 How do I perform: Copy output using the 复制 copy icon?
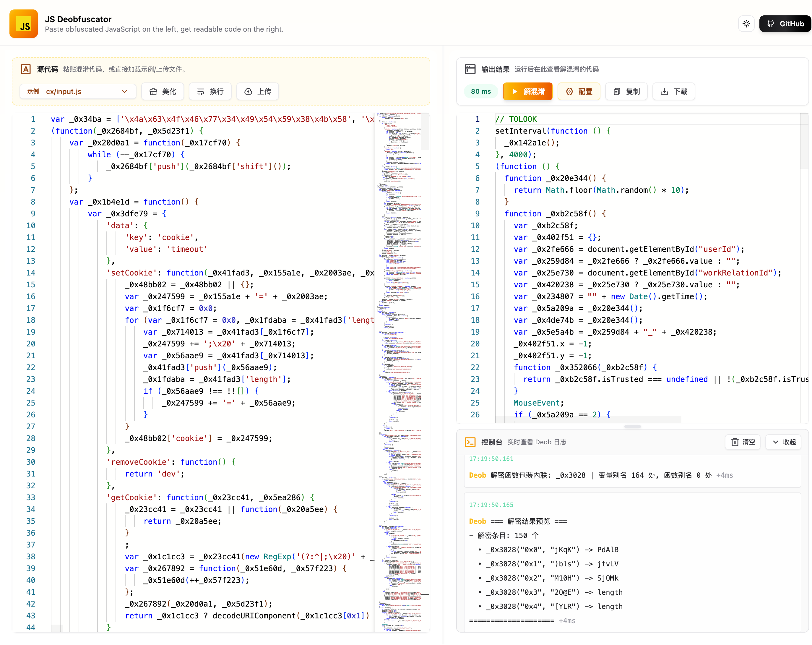click(616, 91)
